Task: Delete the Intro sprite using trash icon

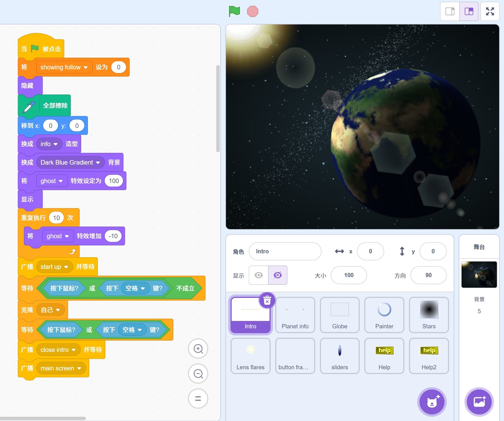Action: pos(267,300)
